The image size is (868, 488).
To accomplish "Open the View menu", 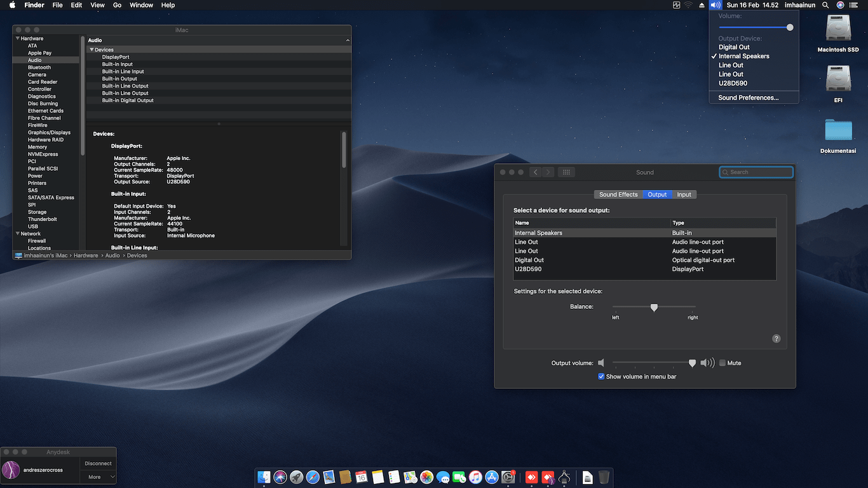I will [97, 5].
